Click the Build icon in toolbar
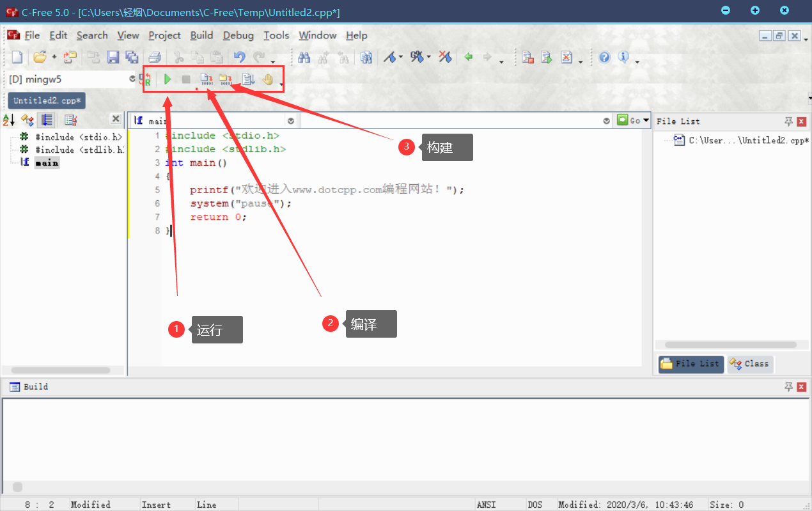 pos(226,79)
